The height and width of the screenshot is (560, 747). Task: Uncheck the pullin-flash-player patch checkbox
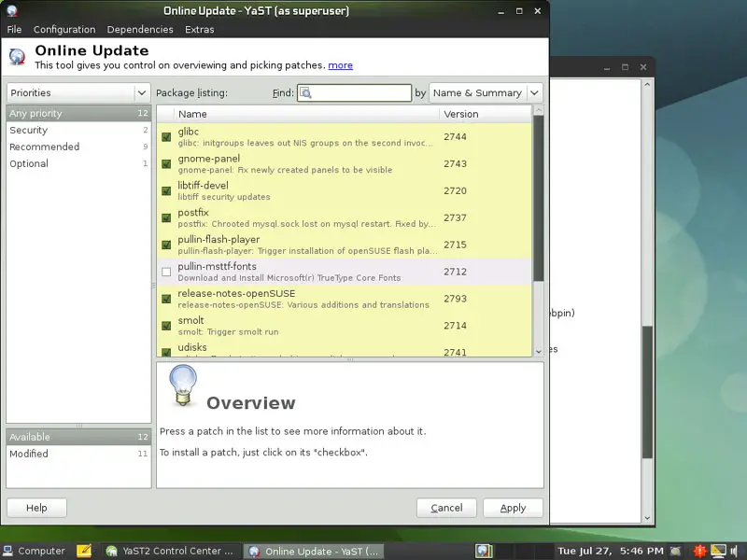(x=166, y=245)
